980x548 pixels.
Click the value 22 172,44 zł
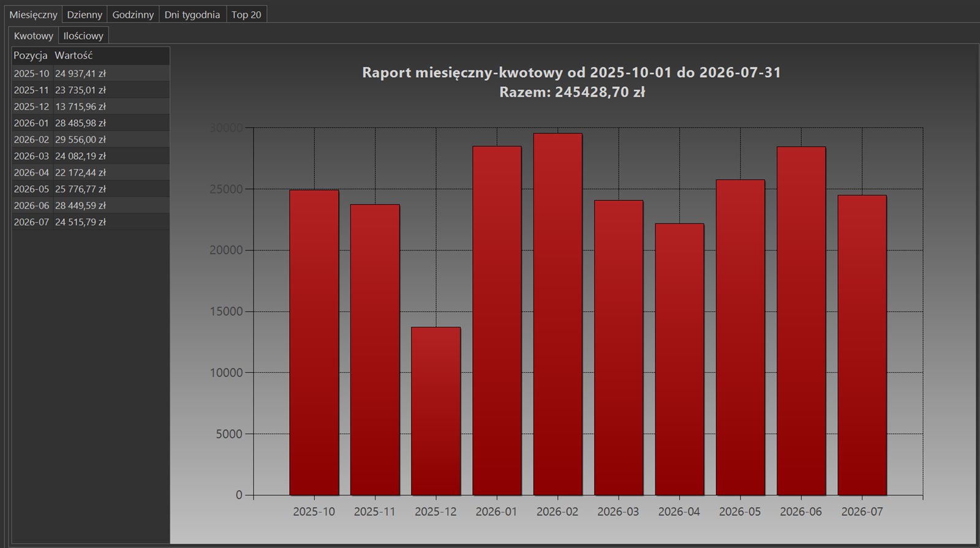click(80, 173)
